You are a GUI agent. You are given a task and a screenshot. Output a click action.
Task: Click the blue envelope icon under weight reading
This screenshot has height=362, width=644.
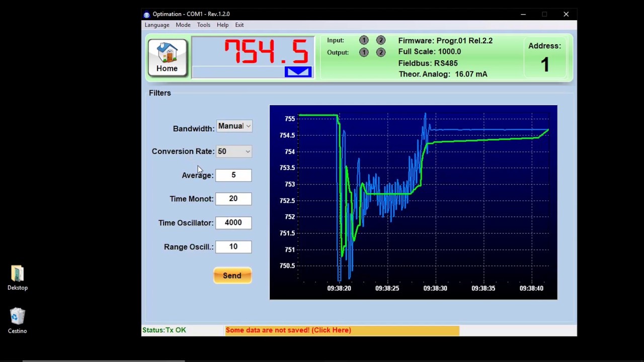click(x=298, y=72)
